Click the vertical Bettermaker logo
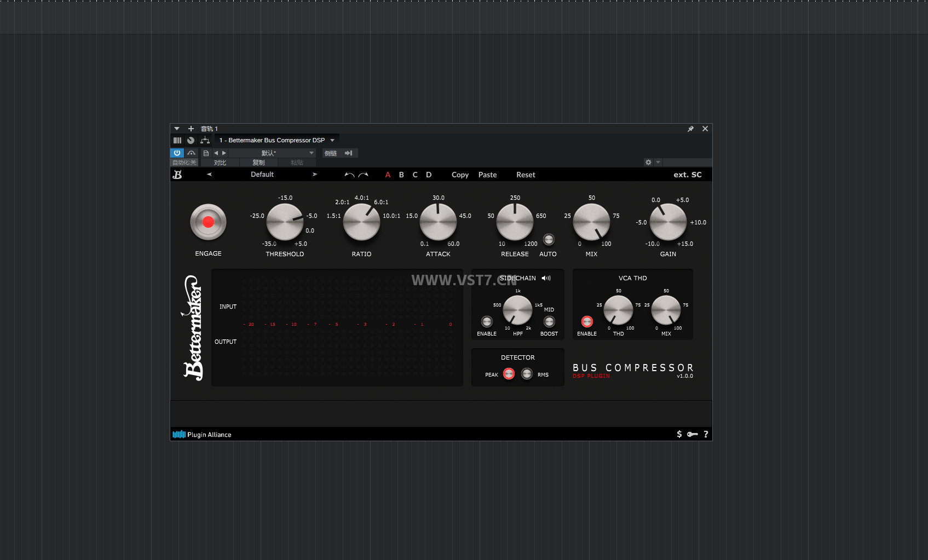 (193, 328)
